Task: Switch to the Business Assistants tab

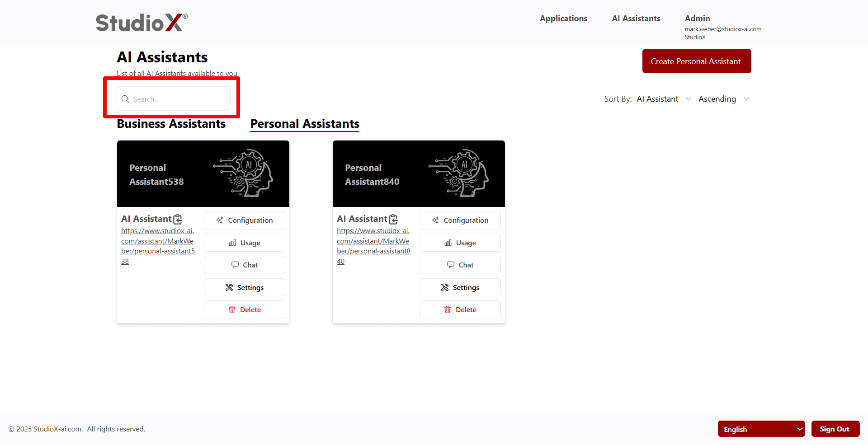Action: point(171,123)
